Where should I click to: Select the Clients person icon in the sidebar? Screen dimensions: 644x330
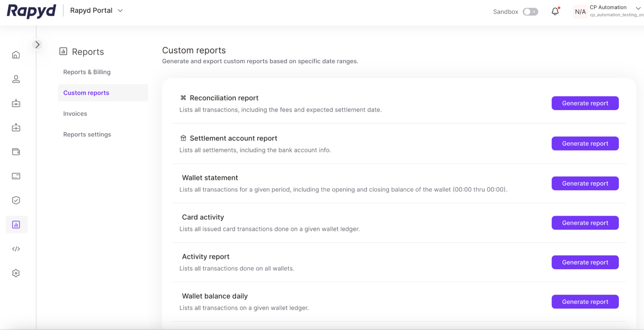(x=16, y=79)
